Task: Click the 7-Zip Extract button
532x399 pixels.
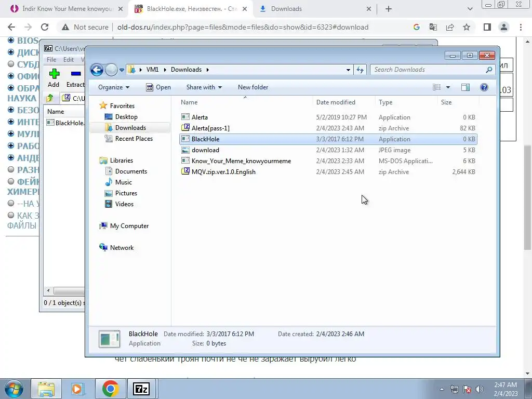Action: point(75,78)
